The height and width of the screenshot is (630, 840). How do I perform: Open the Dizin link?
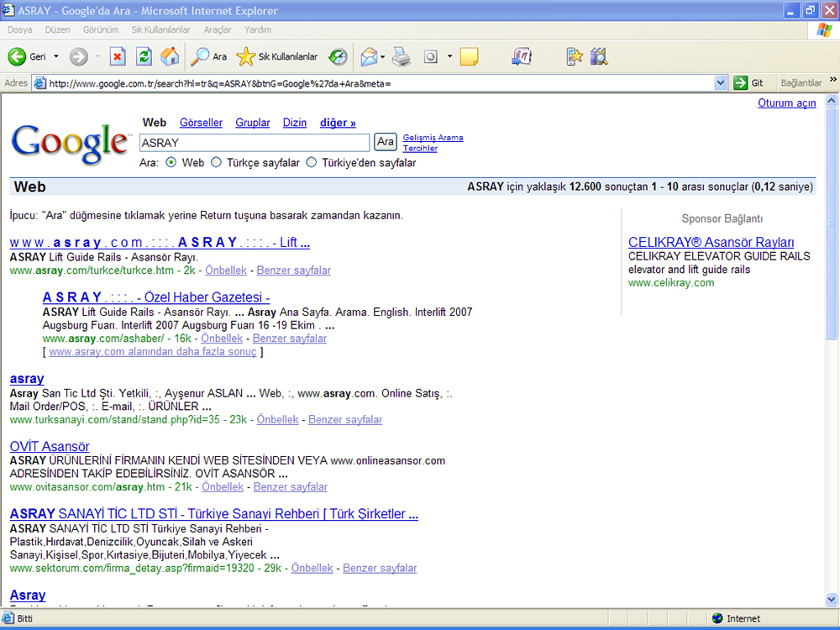(295, 123)
